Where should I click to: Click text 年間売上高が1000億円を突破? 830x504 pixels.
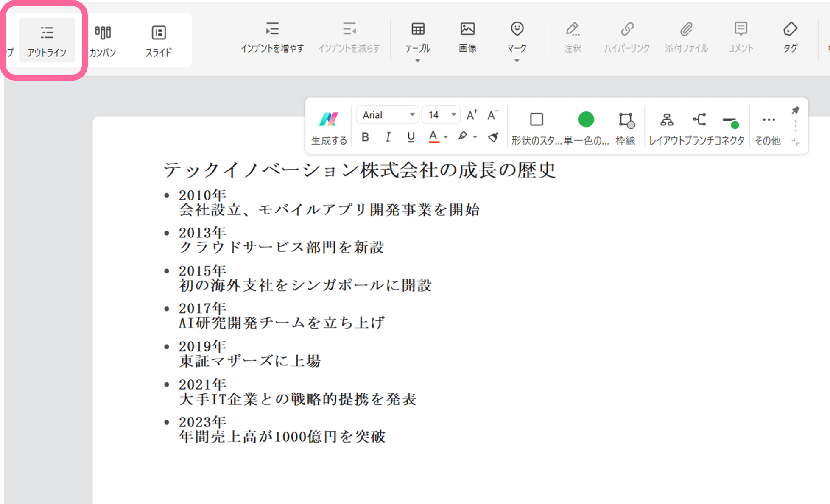(x=282, y=436)
